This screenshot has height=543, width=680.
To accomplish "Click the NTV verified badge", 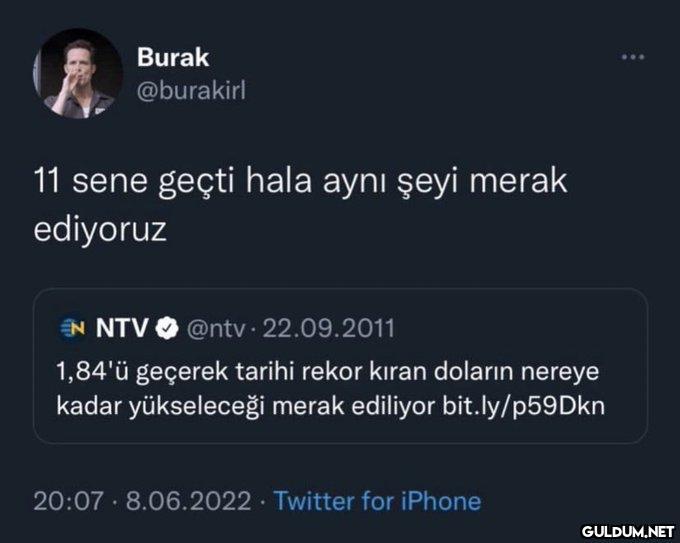I will pos(167,328).
